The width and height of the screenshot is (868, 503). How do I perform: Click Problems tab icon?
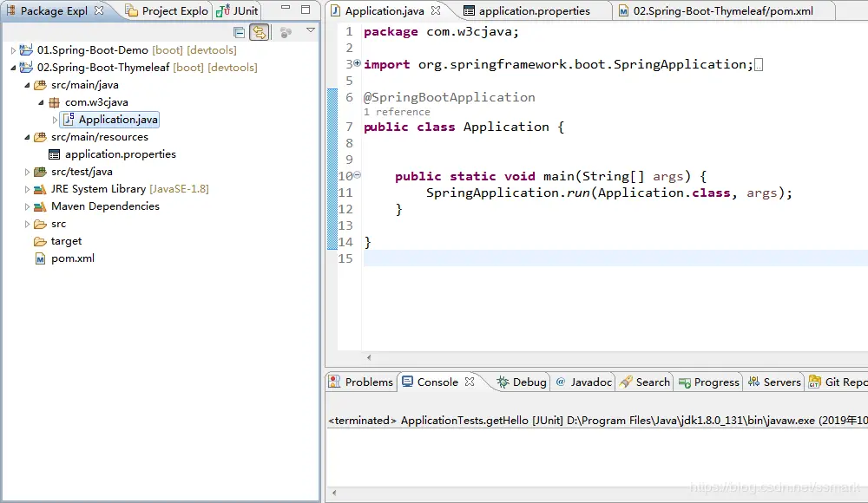click(334, 382)
